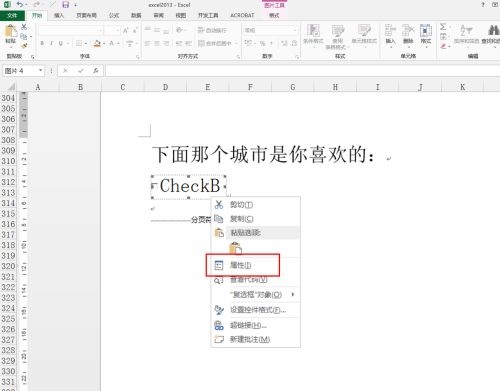Open the fill color bucket button
The image size is (500, 391).
click(x=97, y=43)
